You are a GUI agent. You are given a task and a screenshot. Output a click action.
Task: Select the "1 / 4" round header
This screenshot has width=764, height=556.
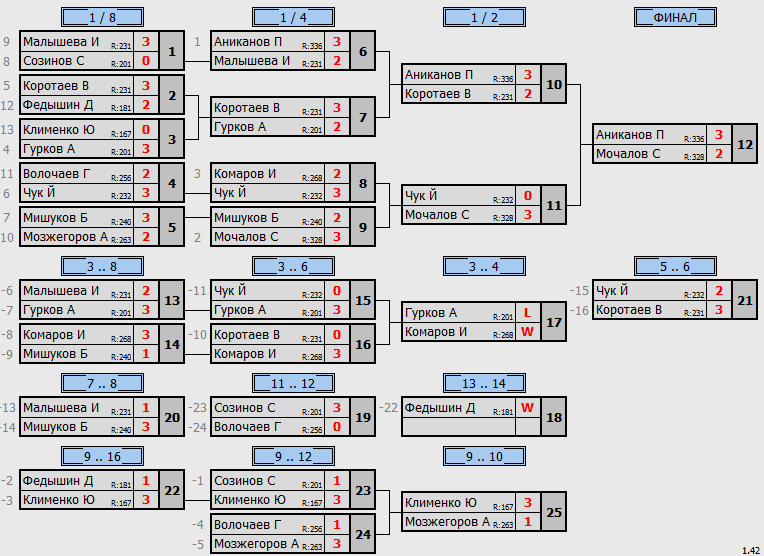(293, 17)
